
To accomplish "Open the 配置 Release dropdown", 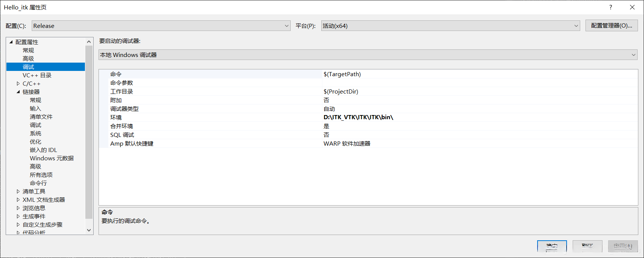I will pyautogui.click(x=286, y=26).
